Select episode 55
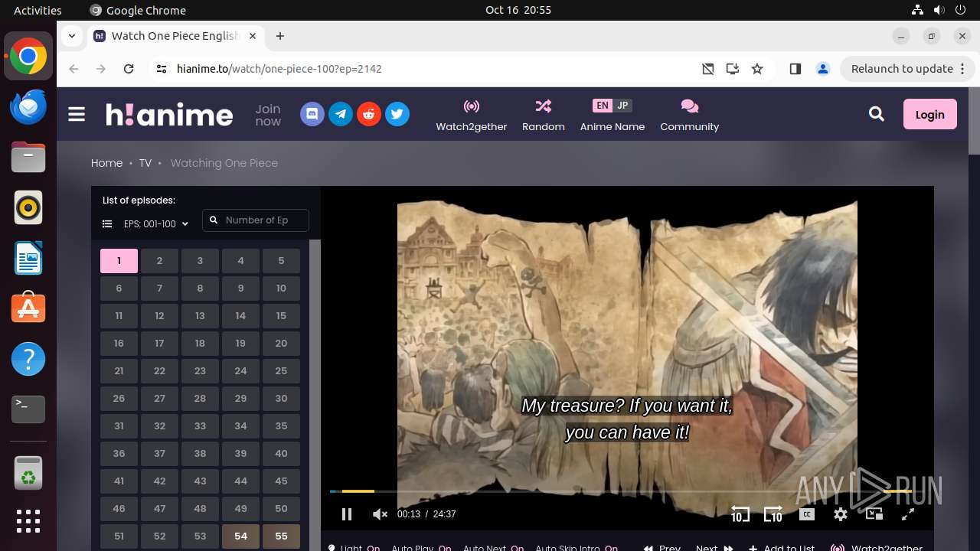This screenshot has height=551, width=980. (x=281, y=536)
